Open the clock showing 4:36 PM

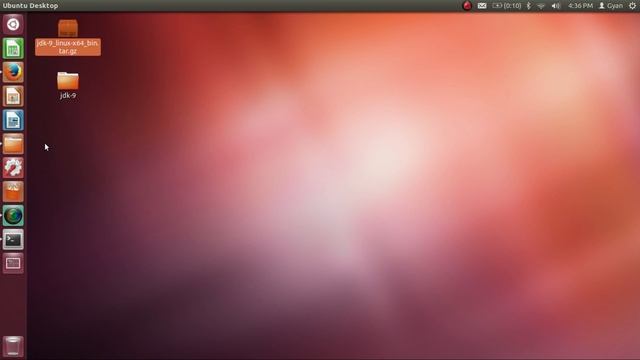click(x=580, y=6)
